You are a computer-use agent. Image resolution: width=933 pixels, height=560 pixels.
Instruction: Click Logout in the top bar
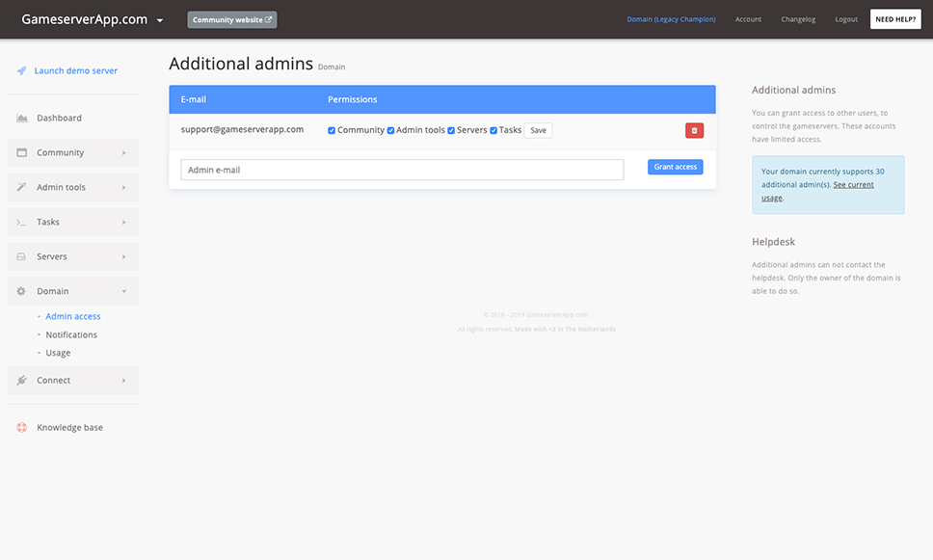tap(846, 19)
